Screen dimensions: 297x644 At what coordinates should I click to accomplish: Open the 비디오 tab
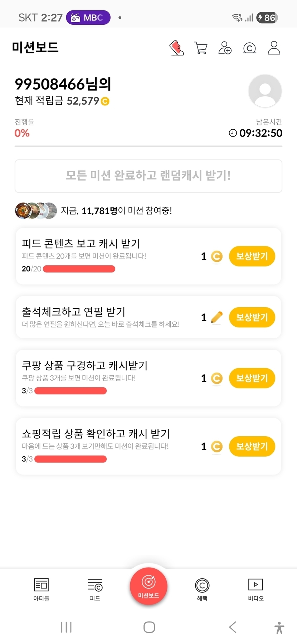[256, 589]
